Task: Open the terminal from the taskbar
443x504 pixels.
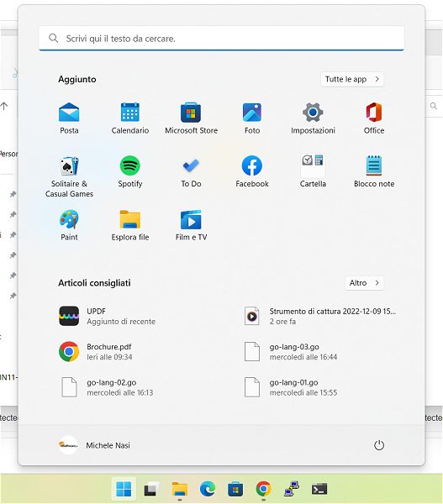Action: [319, 489]
